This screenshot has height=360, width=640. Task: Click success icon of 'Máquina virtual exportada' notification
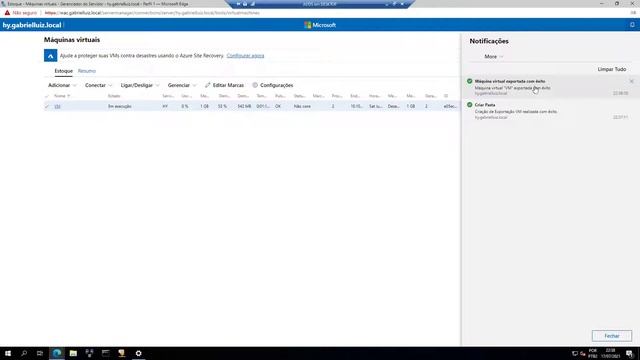(x=469, y=81)
